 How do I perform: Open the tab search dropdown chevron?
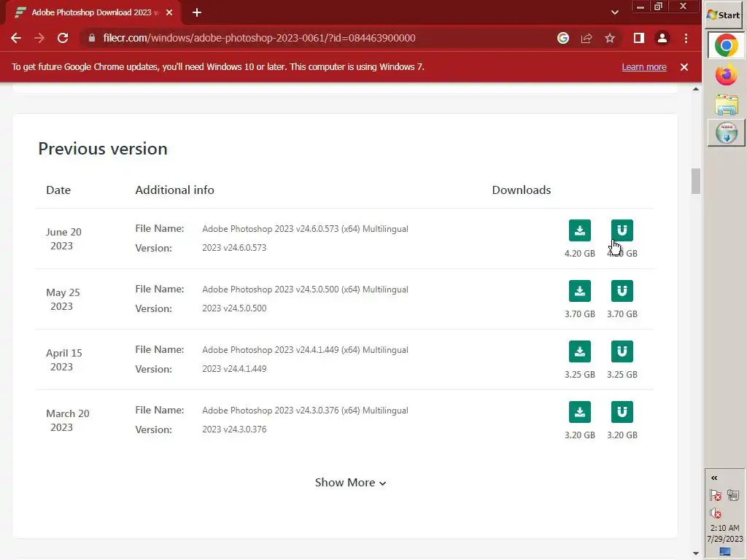pos(614,12)
